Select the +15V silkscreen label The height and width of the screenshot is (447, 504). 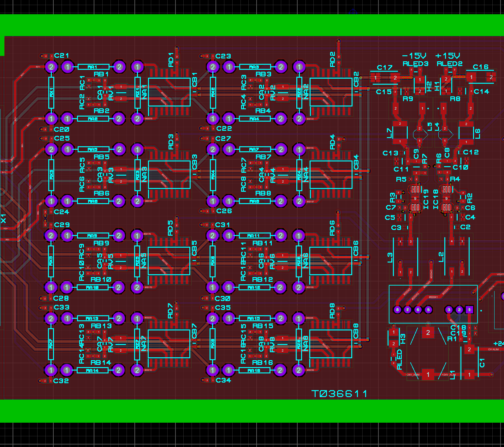pos(448,56)
